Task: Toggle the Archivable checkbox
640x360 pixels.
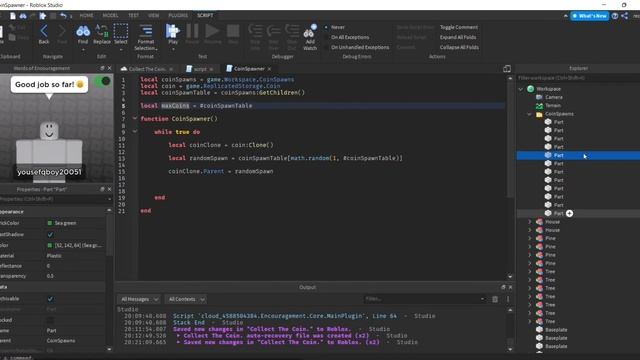Action: pyautogui.click(x=50, y=299)
